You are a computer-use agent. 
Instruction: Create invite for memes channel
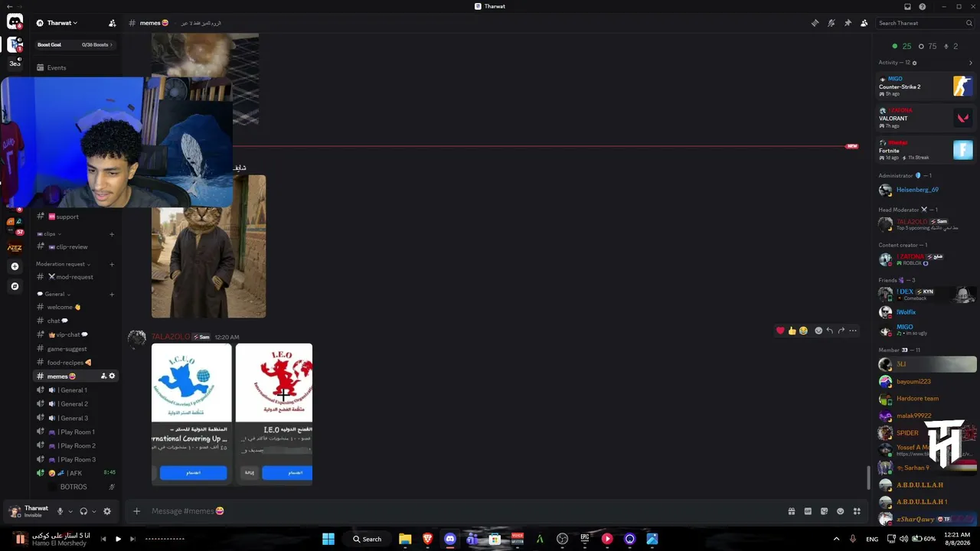tap(103, 377)
